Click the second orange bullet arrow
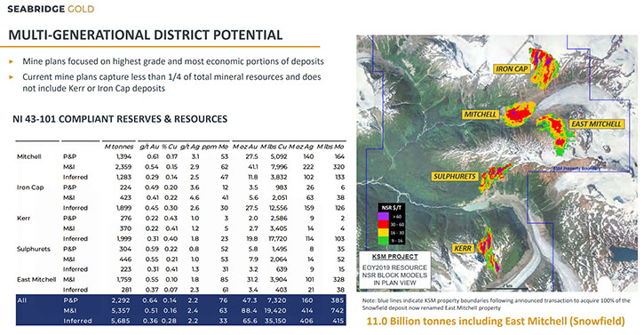644x335 pixels. 12,77
